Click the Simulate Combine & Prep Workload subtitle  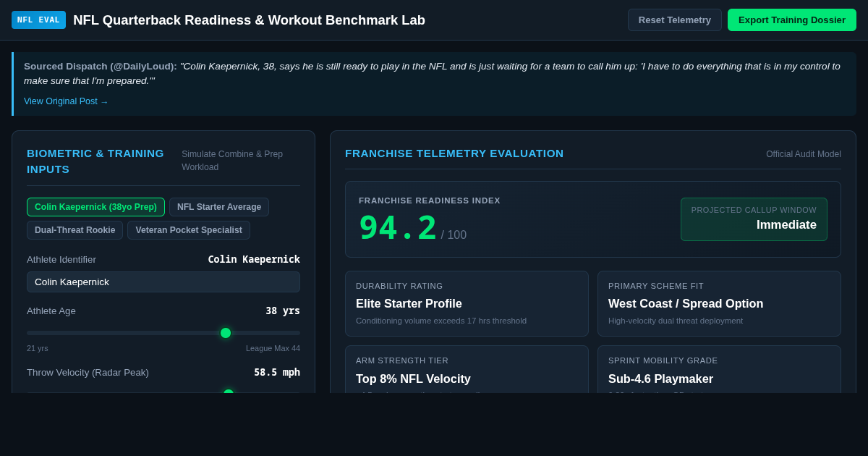pos(232,161)
